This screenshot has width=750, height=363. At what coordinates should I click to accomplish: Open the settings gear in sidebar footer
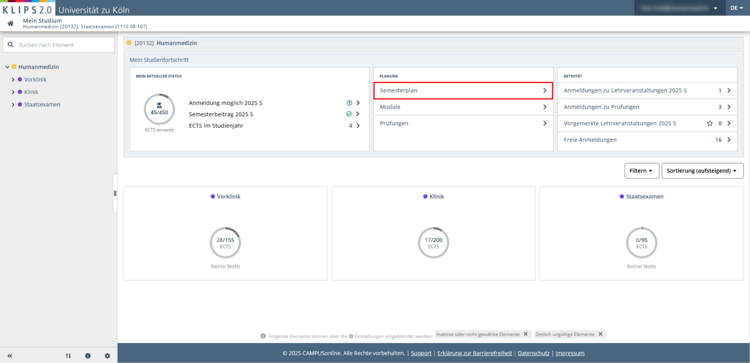[x=107, y=356]
